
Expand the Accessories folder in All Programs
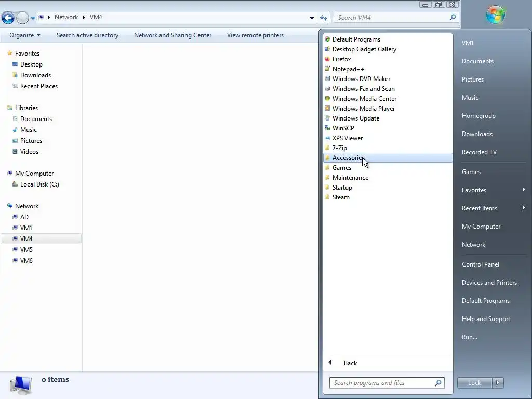[x=388, y=158]
